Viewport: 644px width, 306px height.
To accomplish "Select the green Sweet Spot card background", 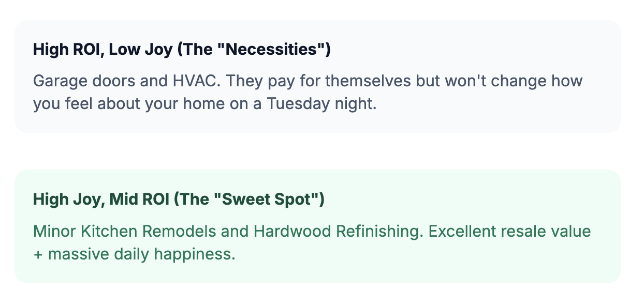I will [x=317, y=226].
